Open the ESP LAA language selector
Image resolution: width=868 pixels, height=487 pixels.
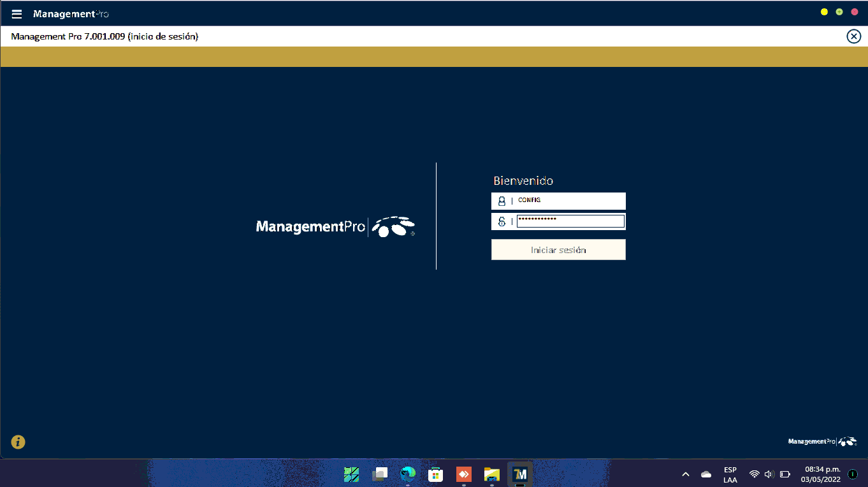tap(730, 475)
